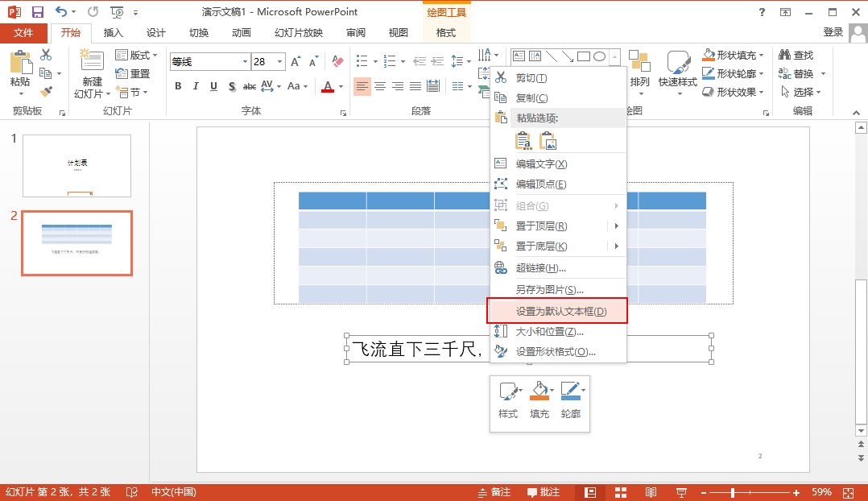Click the Notes button in status bar
The height and width of the screenshot is (501, 868).
coord(494,492)
